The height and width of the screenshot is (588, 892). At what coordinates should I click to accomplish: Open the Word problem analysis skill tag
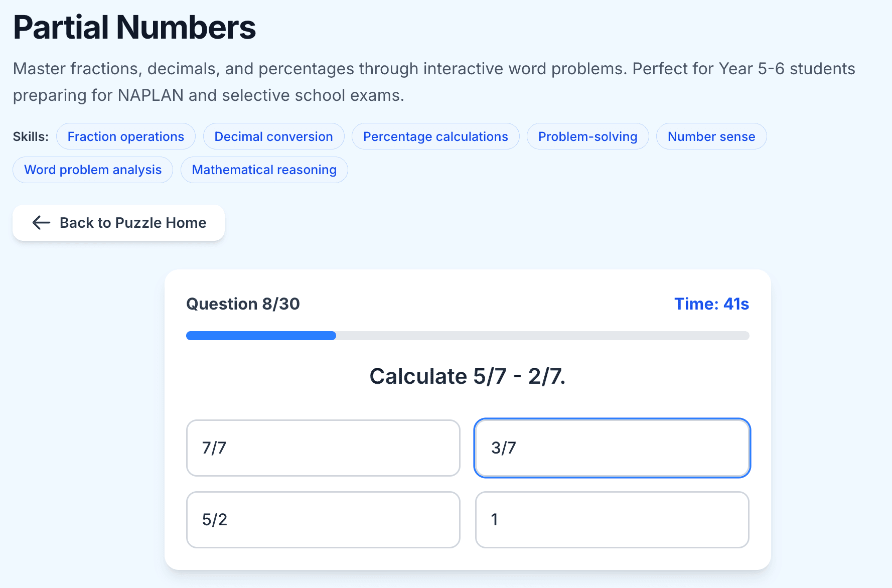[x=92, y=170]
